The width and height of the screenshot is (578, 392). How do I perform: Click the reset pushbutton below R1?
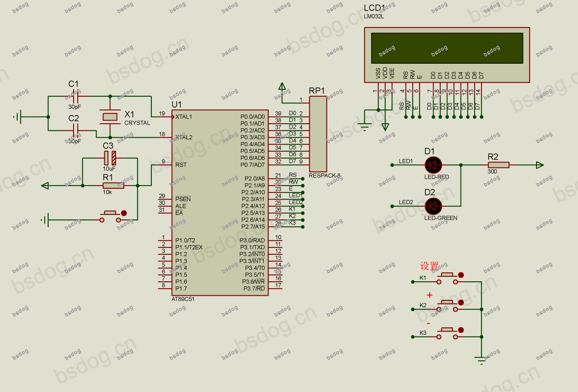[x=111, y=217]
